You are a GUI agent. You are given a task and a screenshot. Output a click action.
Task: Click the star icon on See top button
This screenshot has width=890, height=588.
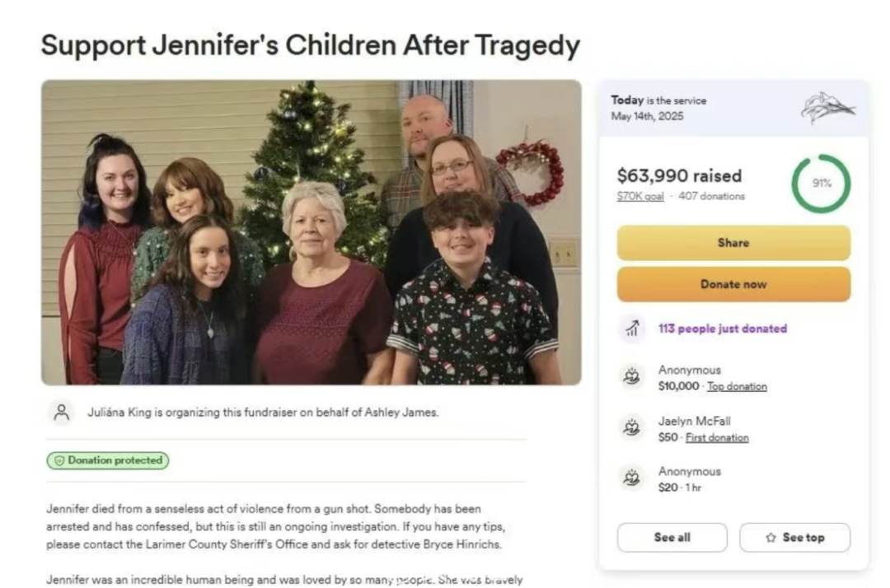click(771, 538)
